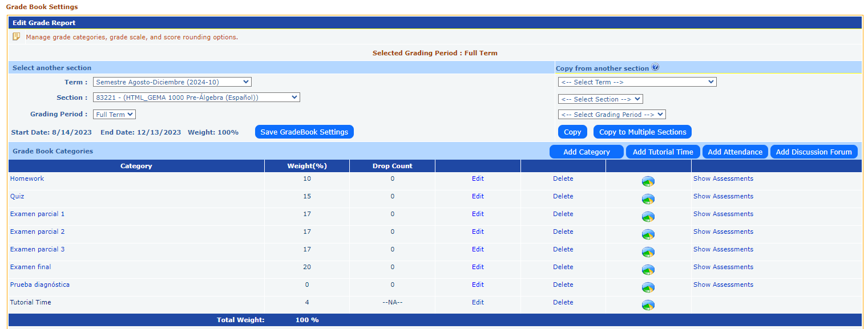Click chart icon for Examen final

pos(648,270)
